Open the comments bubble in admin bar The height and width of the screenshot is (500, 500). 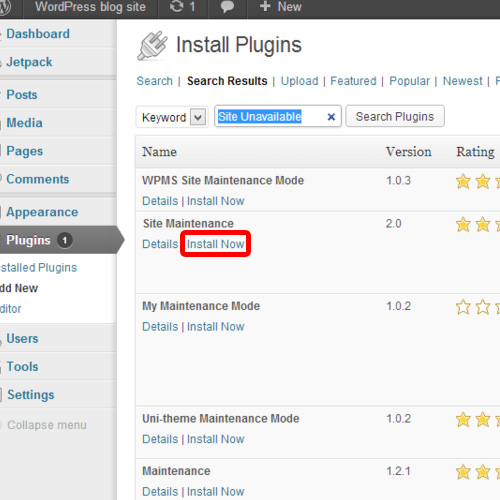coord(227,7)
